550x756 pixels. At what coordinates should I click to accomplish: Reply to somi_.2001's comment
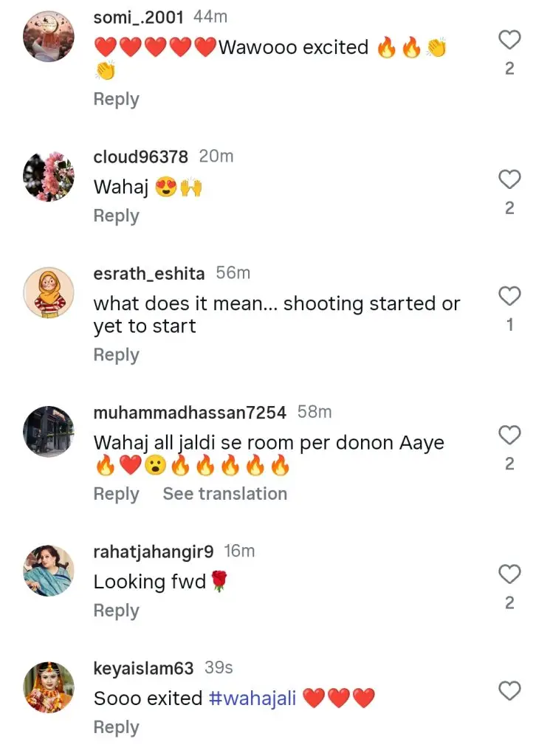116,99
